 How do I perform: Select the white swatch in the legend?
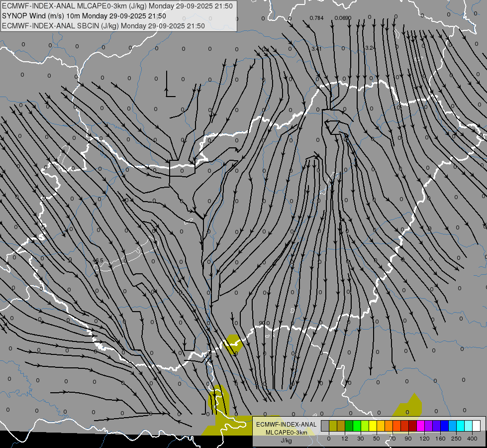[x=476, y=426]
